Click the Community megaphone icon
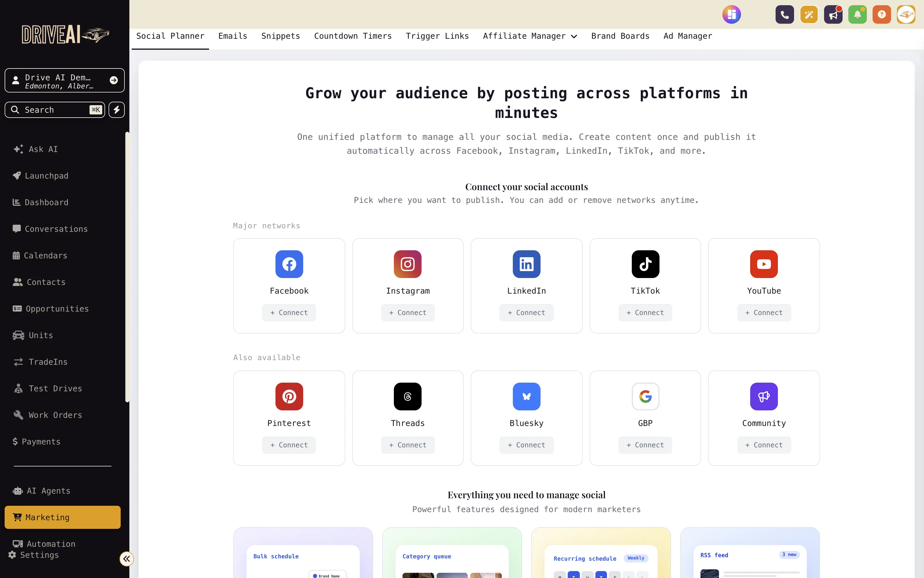Screen dimensions: 924x578 click(764, 397)
